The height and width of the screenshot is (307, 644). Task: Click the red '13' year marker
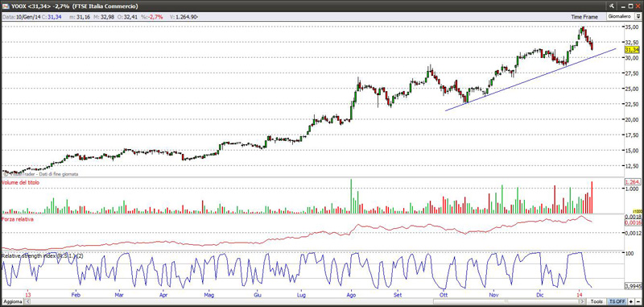coord(28,295)
